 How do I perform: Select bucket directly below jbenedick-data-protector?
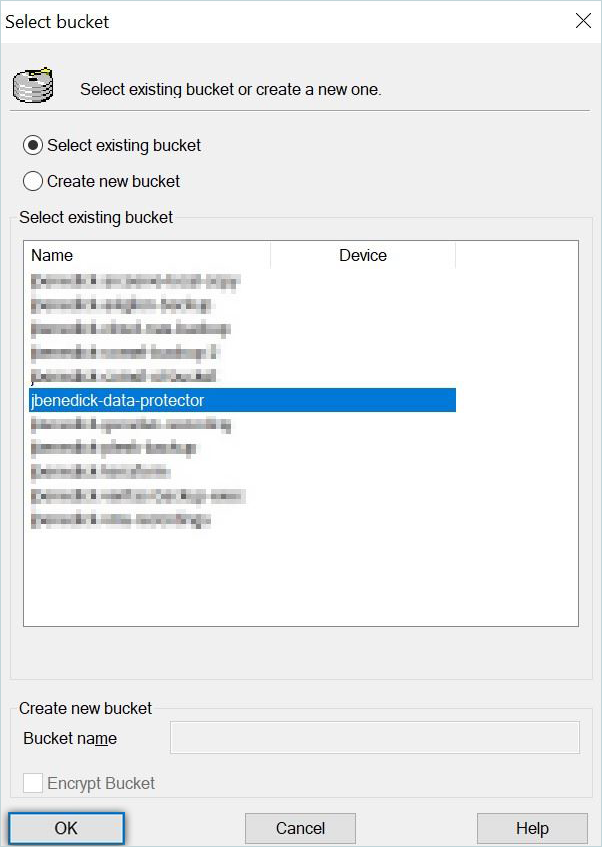click(x=130, y=424)
